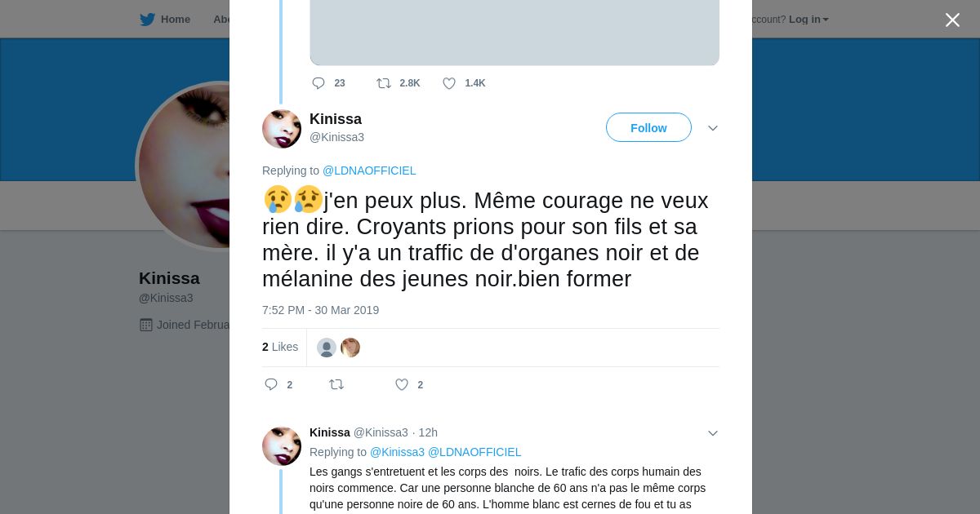Expand the chevron menu beside Follow

pos(712,128)
